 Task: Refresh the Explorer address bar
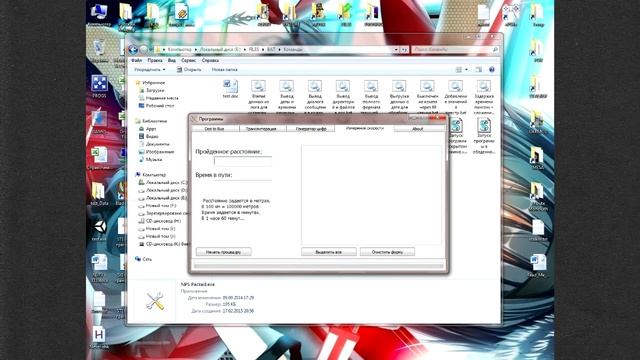point(404,49)
